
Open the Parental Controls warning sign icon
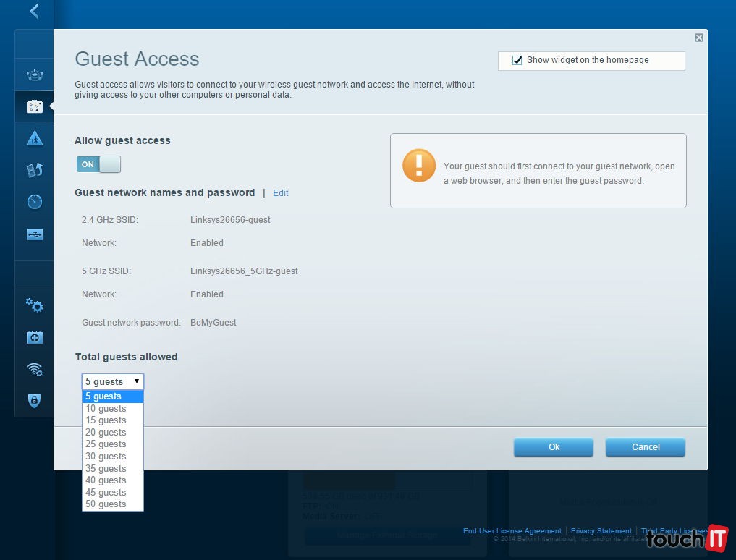[x=35, y=138]
